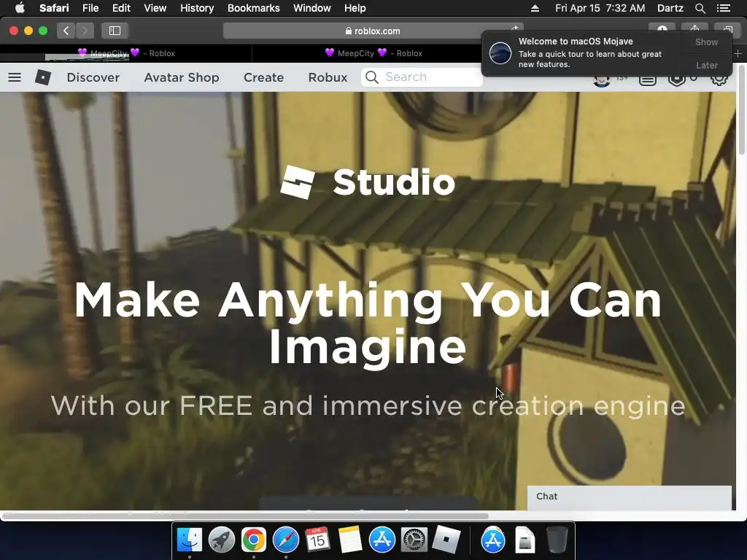
Task: Click the date and time in menu bar
Action: click(x=600, y=8)
